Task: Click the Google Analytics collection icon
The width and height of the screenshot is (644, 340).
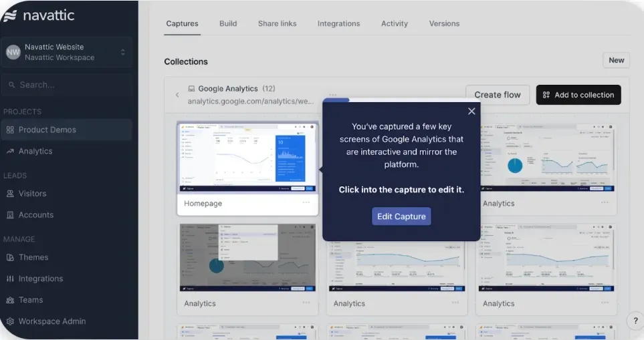Action: coord(191,89)
